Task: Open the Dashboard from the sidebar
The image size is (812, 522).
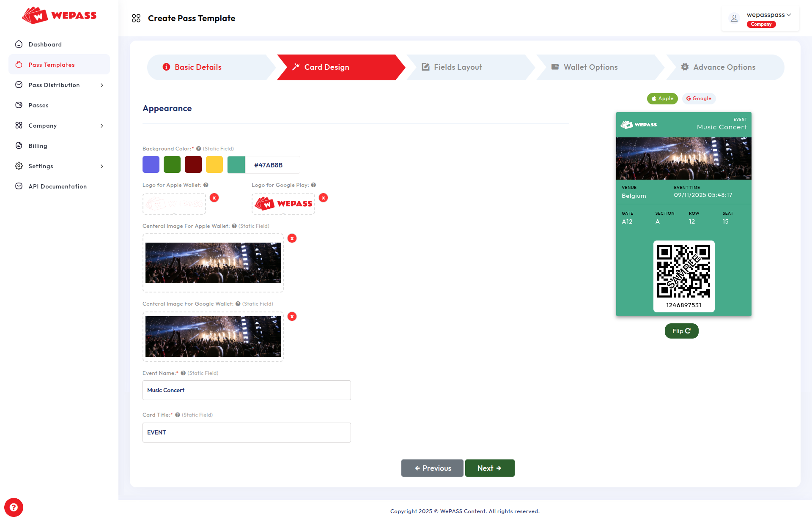Action: [45, 44]
